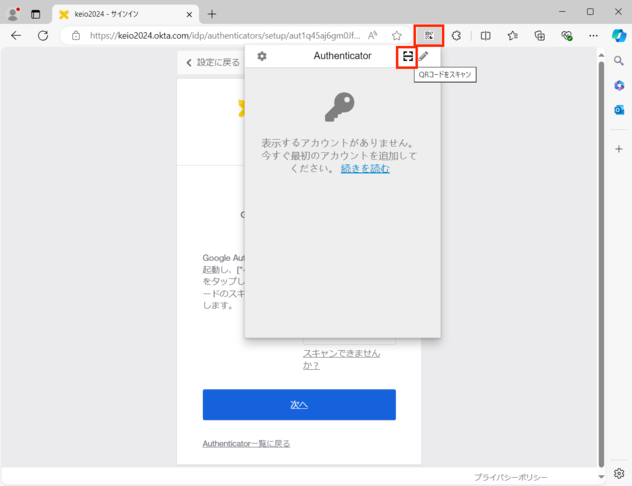The height and width of the screenshot is (486, 632).
Task: Open the tab actions menu button
Action: point(36,14)
